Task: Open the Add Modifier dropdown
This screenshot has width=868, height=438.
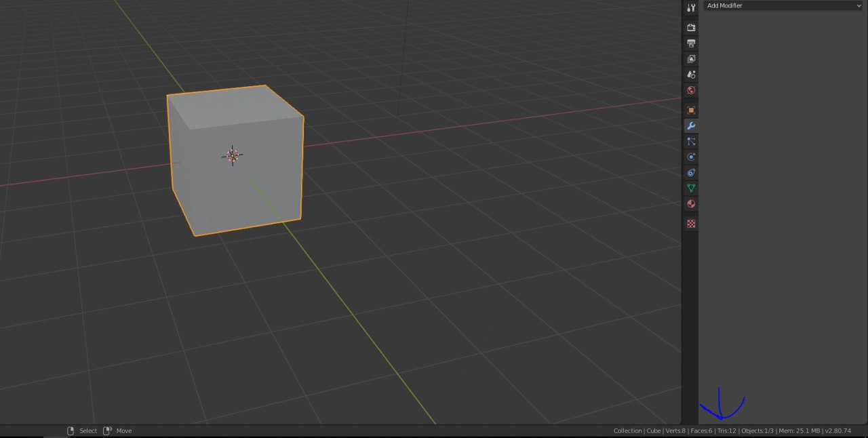Action: [783, 5]
